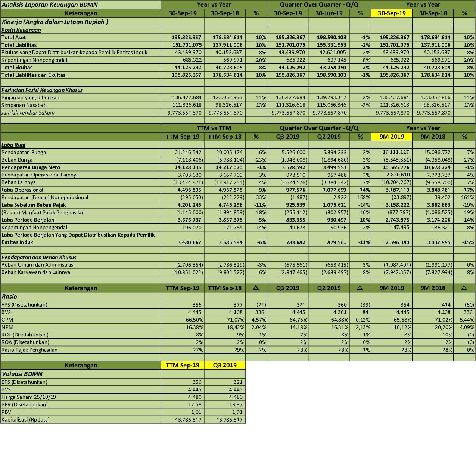The image size is (476, 454).
Task: Select the 'Laba Rugi' section heading
Action: (x=13, y=145)
